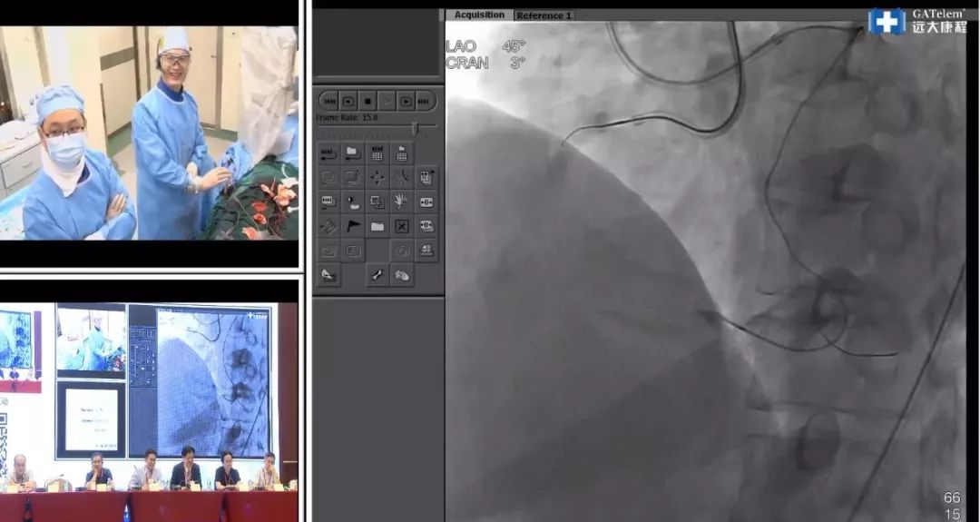This screenshot has width=980, height=522.
Task: Click the monitor display icon
Action: point(328,178)
